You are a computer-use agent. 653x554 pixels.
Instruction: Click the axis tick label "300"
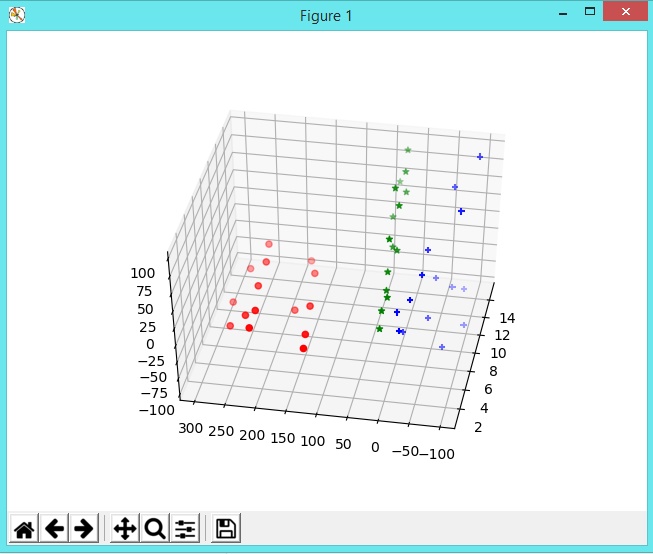(190, 428)
